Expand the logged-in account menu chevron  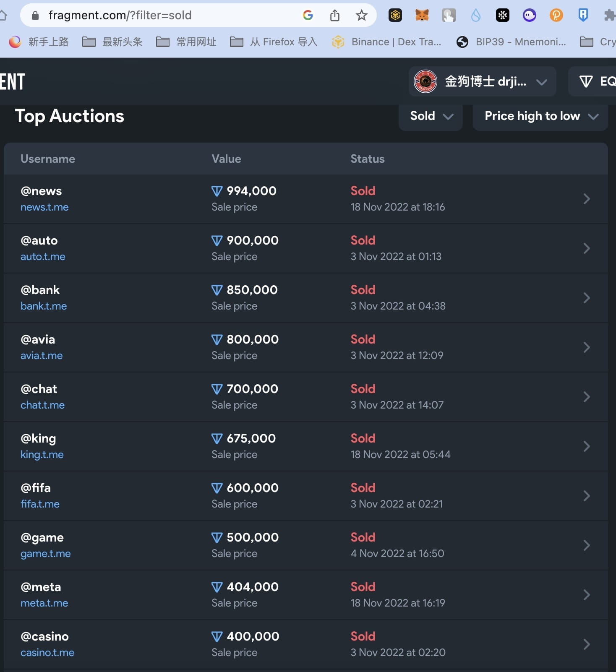pos(542,81)
